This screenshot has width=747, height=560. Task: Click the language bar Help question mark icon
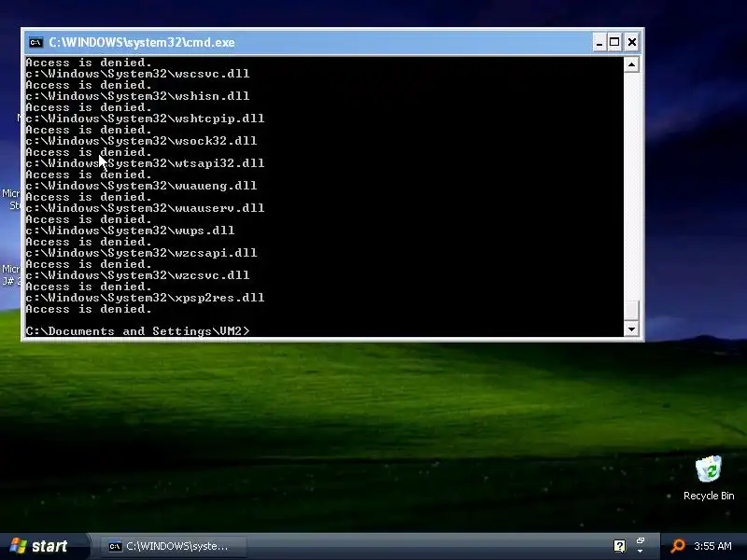point(619,546)
